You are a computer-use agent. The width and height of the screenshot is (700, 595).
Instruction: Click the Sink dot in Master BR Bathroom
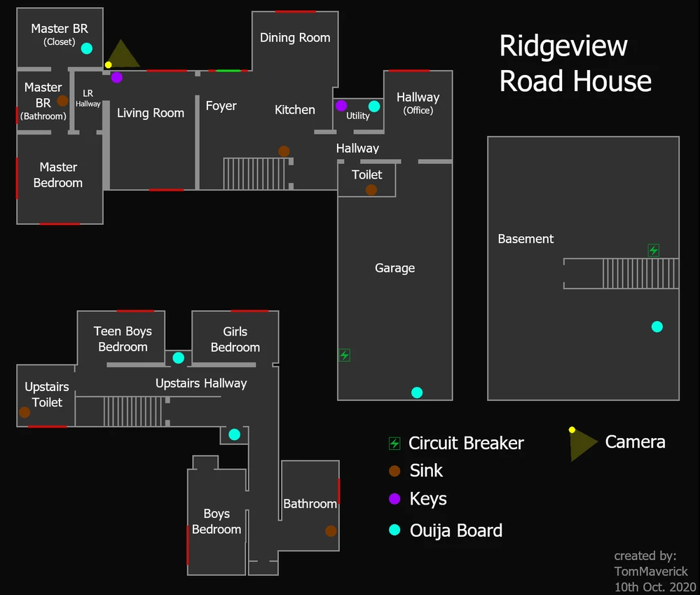click(62, 100)
